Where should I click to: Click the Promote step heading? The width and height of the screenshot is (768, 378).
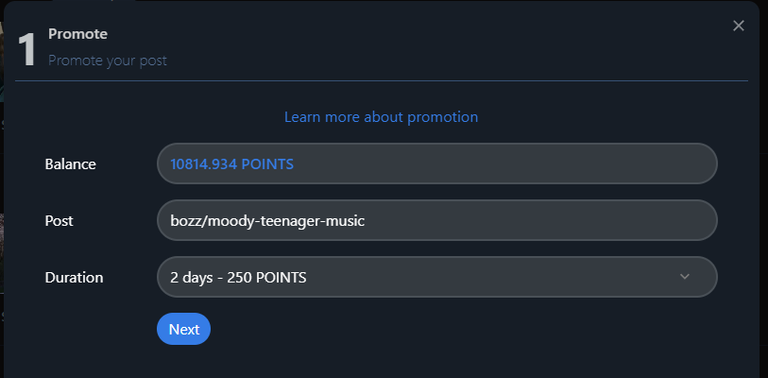point(78,34)
